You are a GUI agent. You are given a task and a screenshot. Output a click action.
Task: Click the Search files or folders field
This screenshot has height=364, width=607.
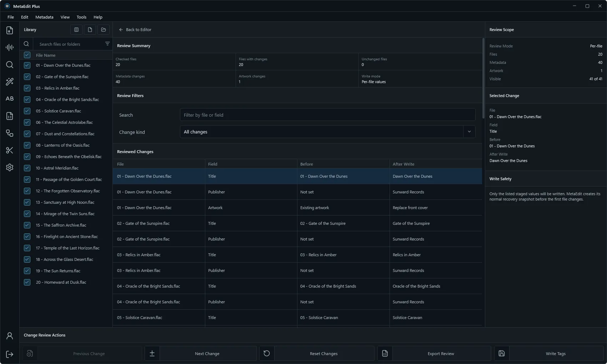pyautogui.click(x=68, y=44)
